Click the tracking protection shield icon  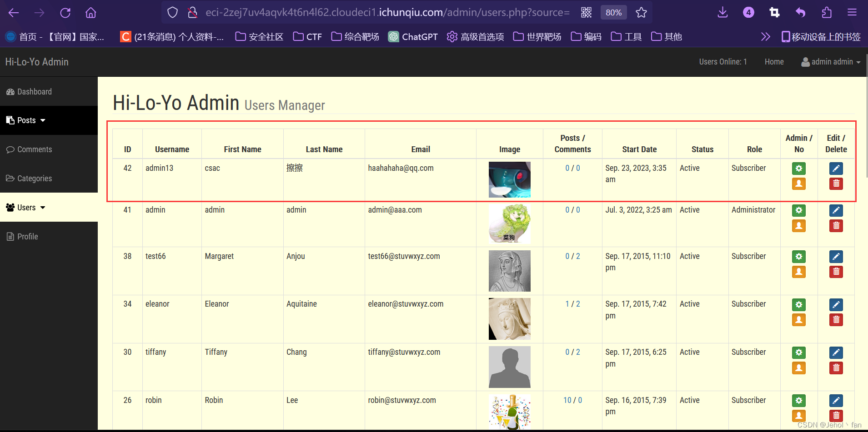click(x=172, y=12)
